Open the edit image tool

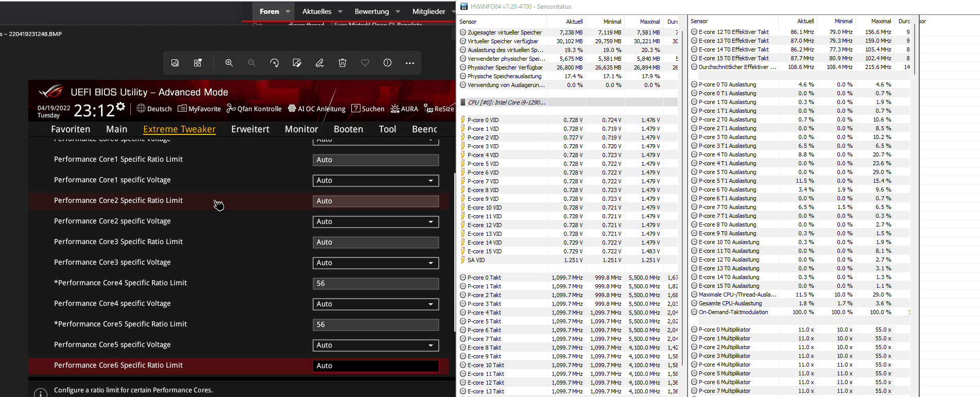click(297, 63)
